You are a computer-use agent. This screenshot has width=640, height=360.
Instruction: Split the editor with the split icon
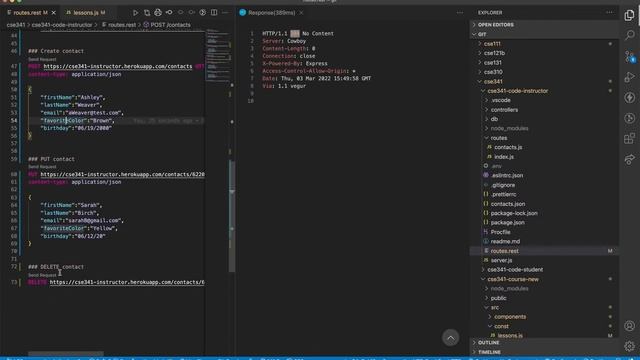214,13
